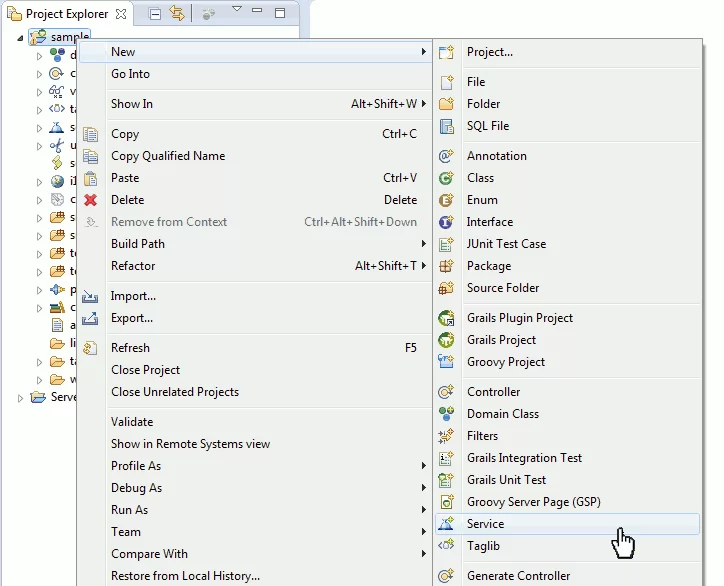Click the Collapse All toolbar icon

point(156,14)
